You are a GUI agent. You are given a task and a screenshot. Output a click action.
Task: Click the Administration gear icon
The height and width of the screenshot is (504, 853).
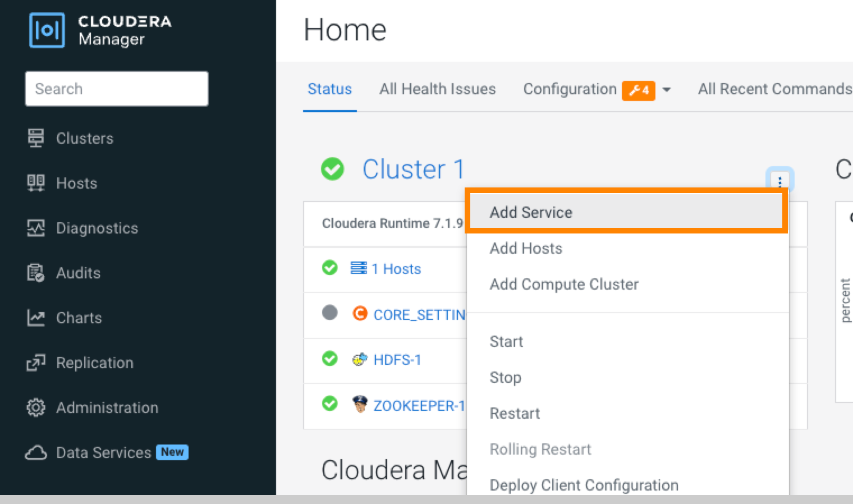pyautogui.click(x=36, y=407)
